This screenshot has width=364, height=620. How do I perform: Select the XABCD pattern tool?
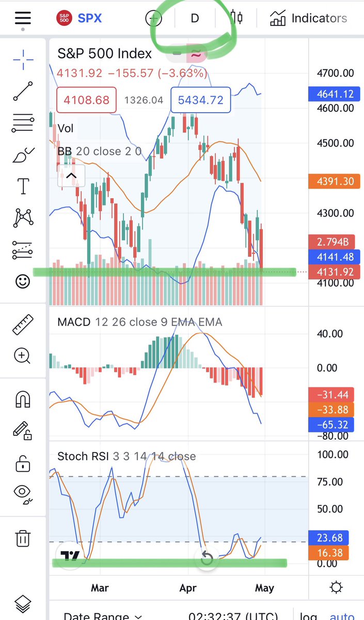pyautogui.click(x=23, y=218)
